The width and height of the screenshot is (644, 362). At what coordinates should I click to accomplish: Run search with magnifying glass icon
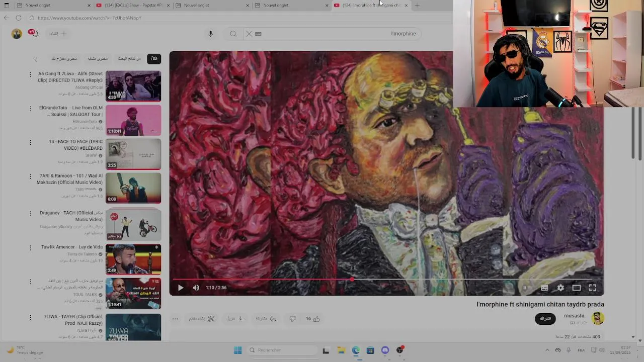233,34
